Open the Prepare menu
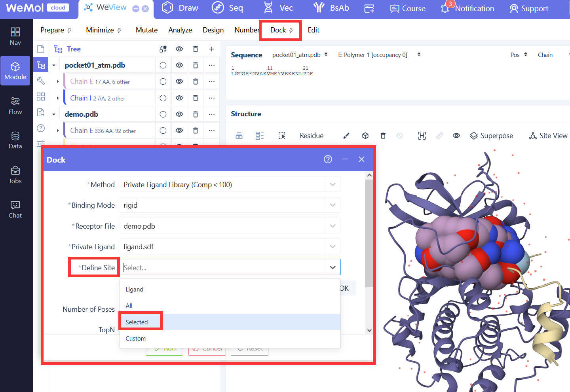Screen dimensions: 570x392 click(x=56, y=30)
